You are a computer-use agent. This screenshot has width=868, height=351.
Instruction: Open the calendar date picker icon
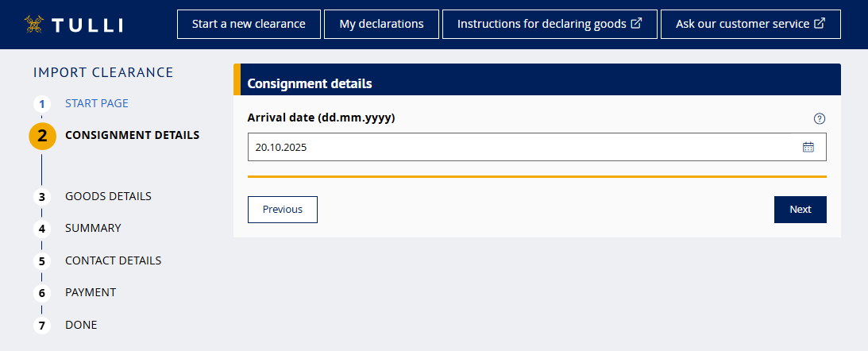pyautogui.click(x=808, y=147)
